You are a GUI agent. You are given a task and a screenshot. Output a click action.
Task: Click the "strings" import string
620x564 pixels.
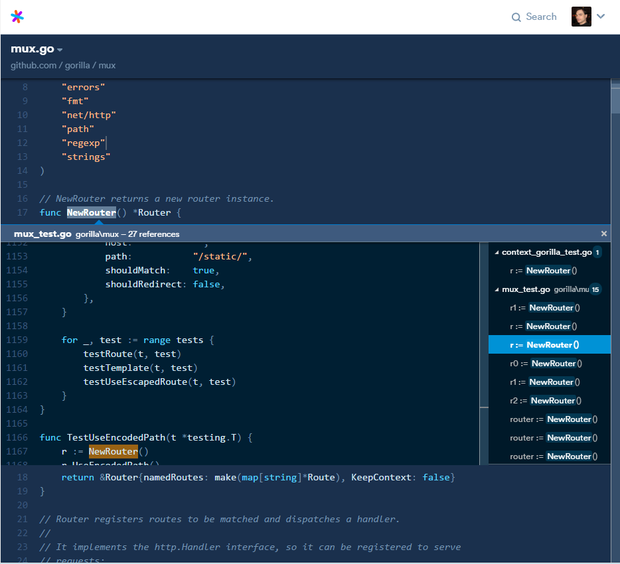[86, 157]
